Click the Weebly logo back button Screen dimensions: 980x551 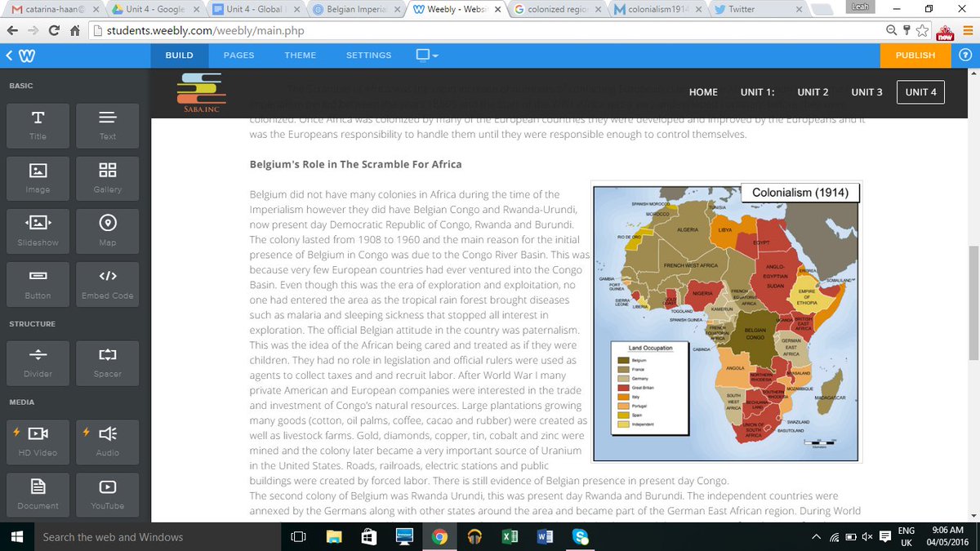[x=20, y=56]
